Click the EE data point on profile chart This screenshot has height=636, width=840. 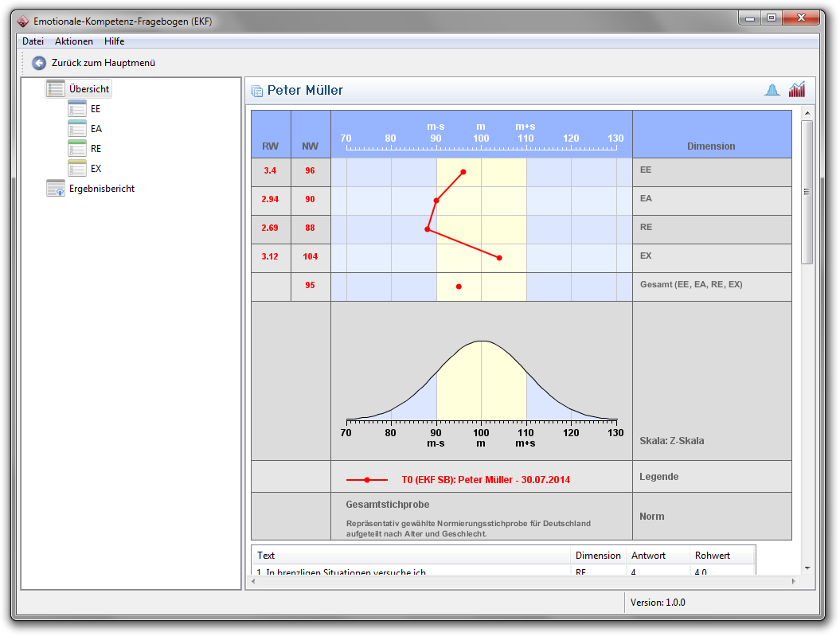point(463,172)
